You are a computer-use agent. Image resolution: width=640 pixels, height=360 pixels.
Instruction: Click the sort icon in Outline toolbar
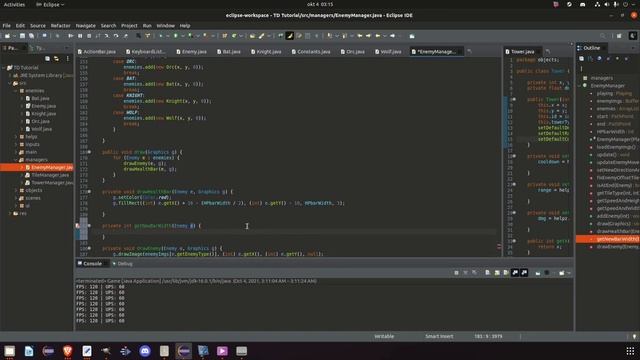(590, 59)
